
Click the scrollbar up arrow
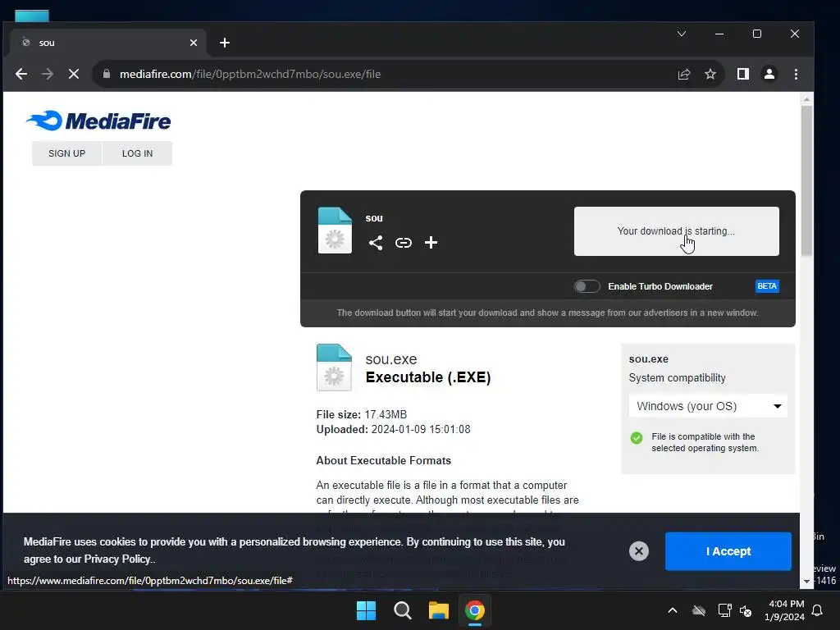coord(806,99)
